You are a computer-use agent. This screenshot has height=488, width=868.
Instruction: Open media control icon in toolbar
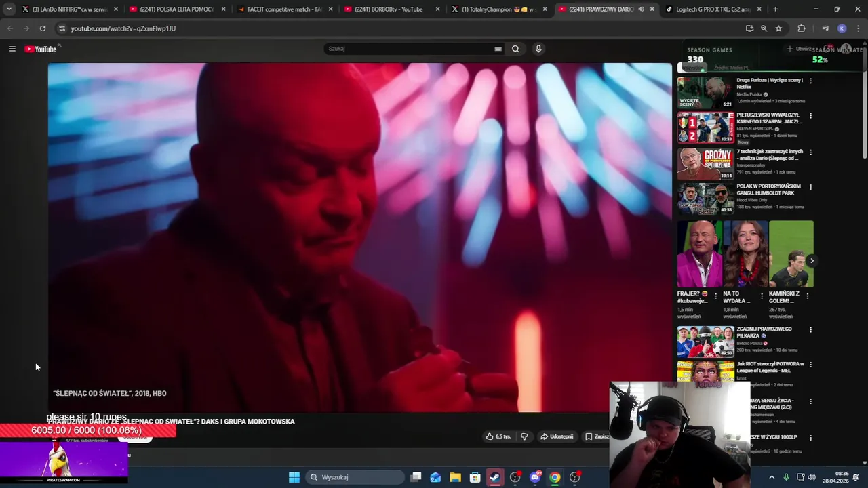point(825,28)
